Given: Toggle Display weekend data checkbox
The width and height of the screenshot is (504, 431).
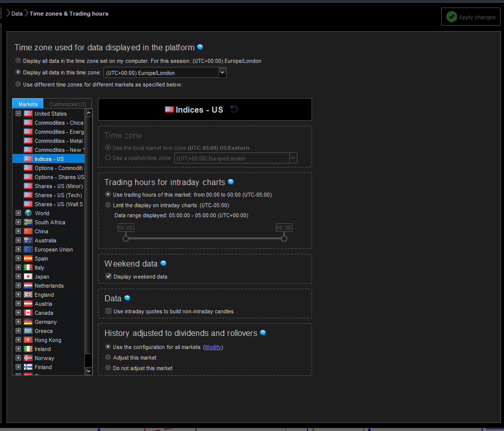Looking at the screenshot, I should tap(109, 276).
